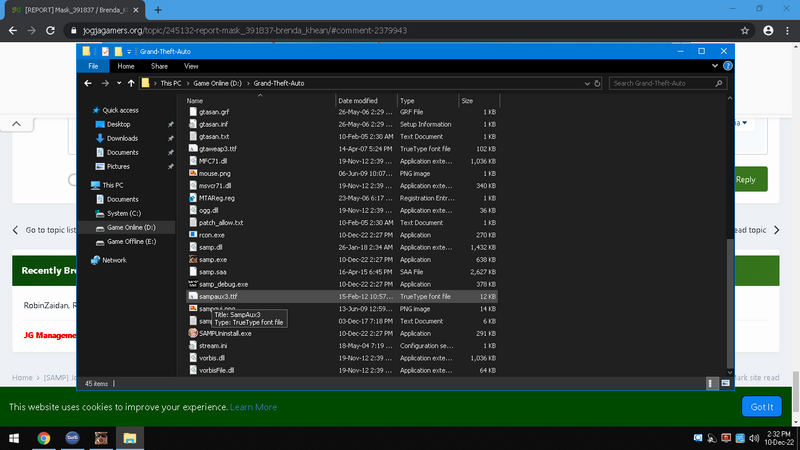Viewport: 800px width, 450px height.
Task: Click the Got It cookie button
Action: point(761,407)
